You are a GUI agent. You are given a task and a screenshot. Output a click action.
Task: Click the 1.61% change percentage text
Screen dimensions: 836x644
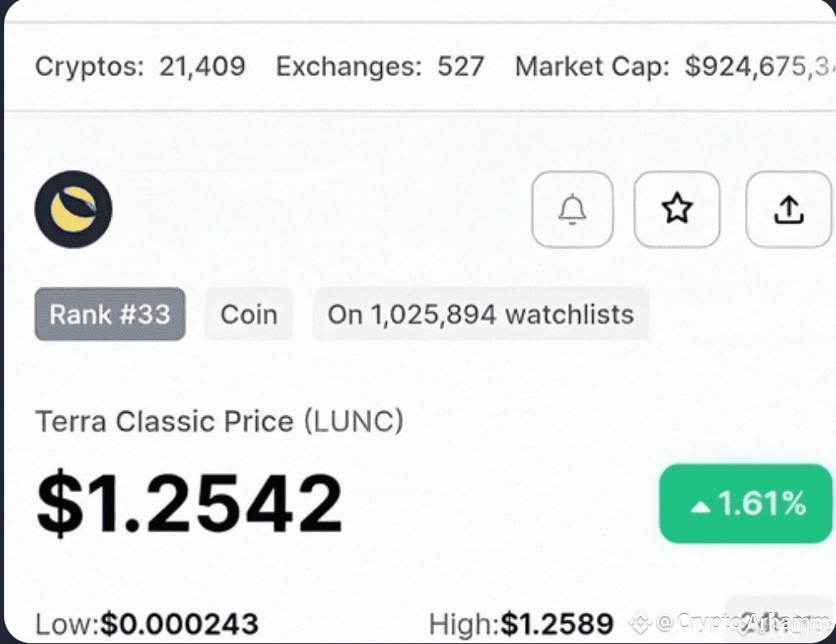[762, 502]
